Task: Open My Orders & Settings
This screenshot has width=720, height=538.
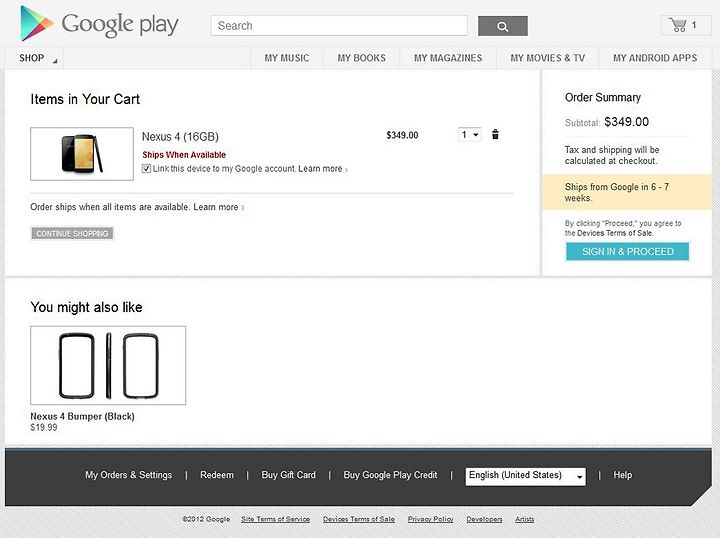Action: (129, 475)
